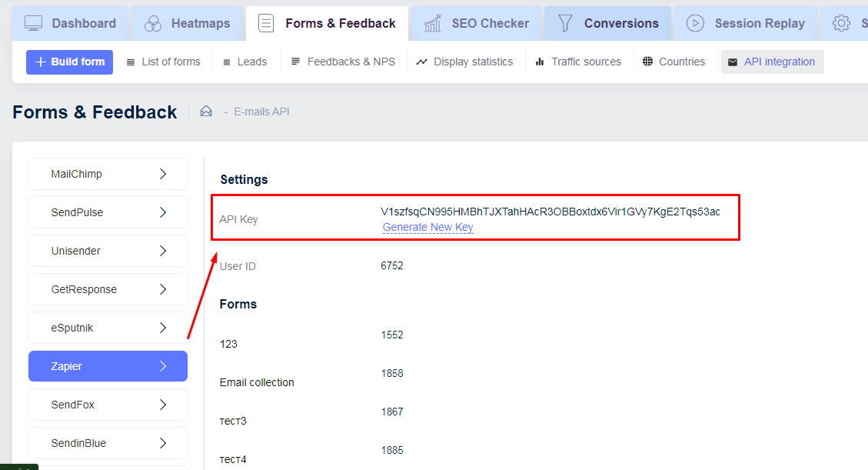Open the SendinBlue integration
The width and height of the screenshot is (868, 470).
tap(108, 443)
